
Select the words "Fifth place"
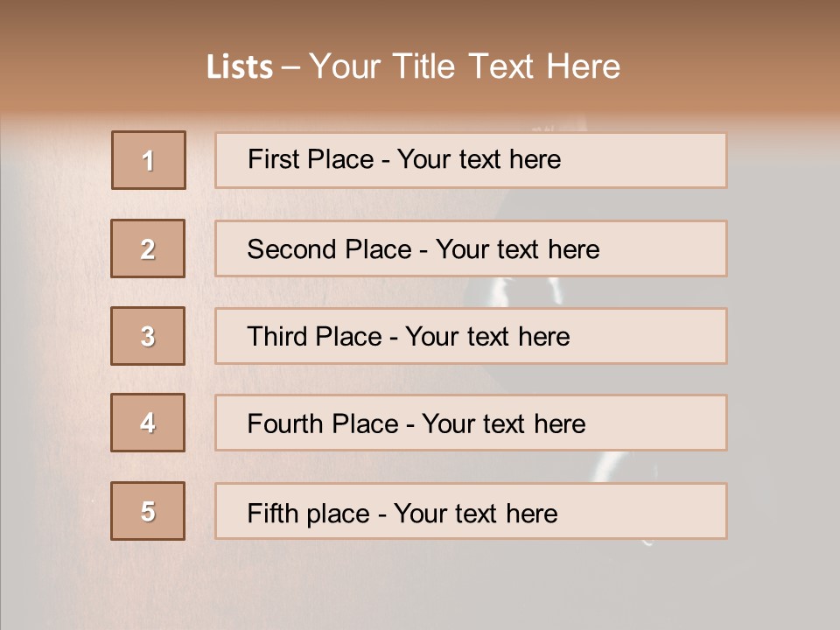tap(310, 513)
